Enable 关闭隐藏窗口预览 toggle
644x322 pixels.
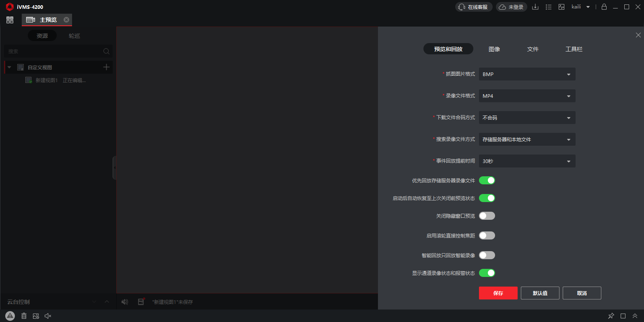487,216
